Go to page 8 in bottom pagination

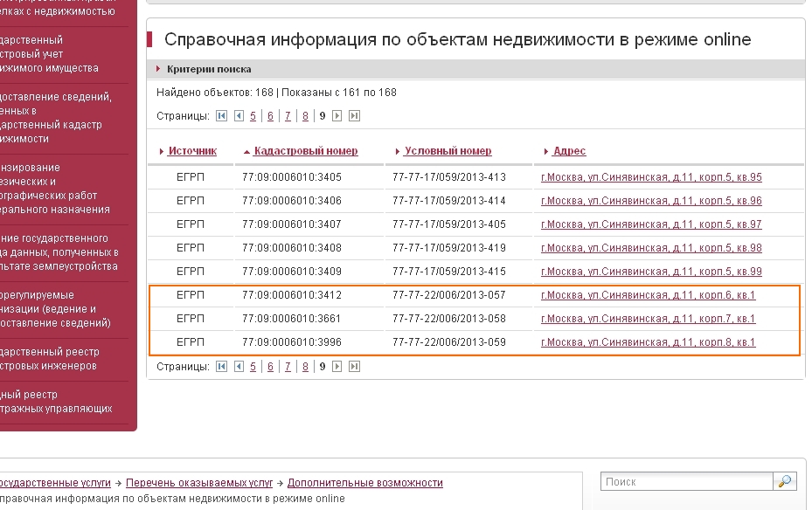click(305, 367)
